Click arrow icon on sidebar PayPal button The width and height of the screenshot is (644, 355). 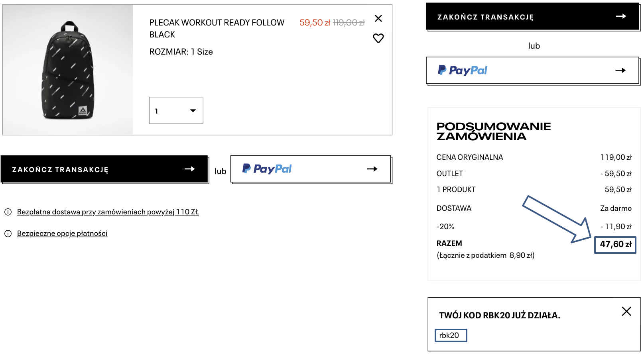click(620, 71)
